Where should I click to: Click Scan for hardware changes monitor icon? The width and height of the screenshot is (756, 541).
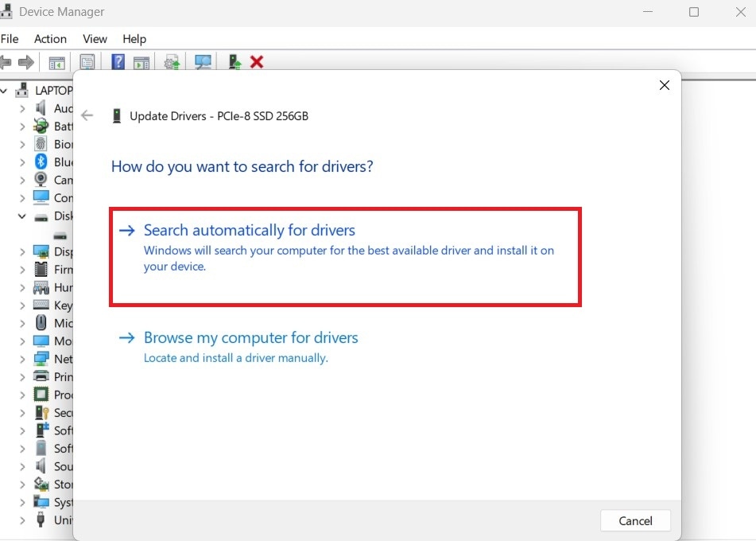[x=203, y=62]
